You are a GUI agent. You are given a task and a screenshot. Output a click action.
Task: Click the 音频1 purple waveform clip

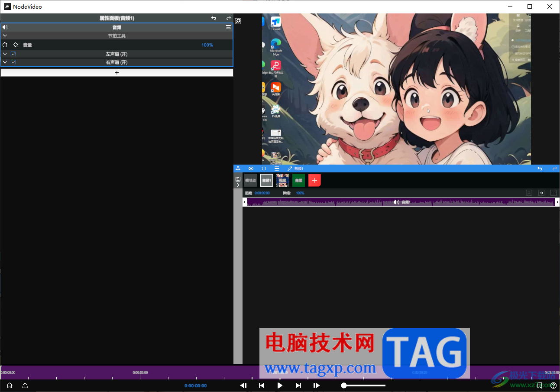(401, 202)
